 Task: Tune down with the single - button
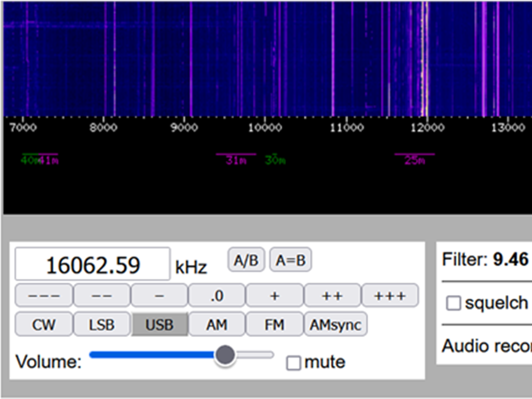(x=160, y=295)
